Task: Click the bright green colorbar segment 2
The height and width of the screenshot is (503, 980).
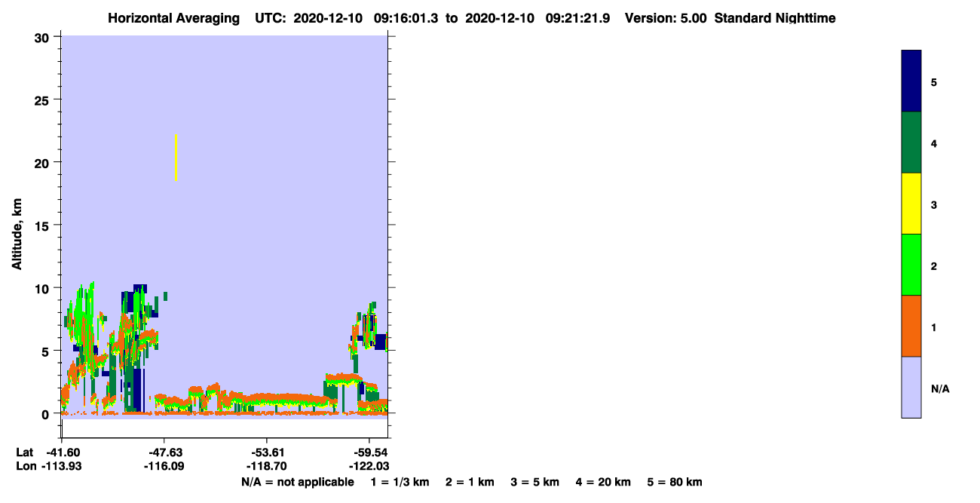Action: click(x=911, y=265)
